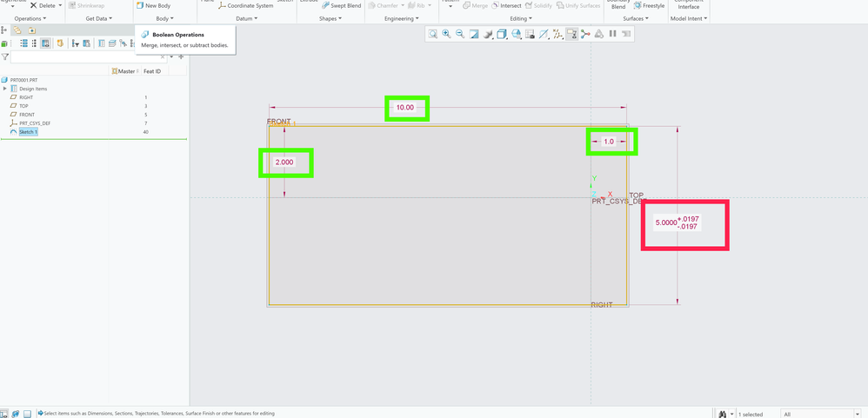Image resolution: width=868 pixels, height=418 pixels.
Task: Open the Model Intent group menu
Action: [688, 18]
